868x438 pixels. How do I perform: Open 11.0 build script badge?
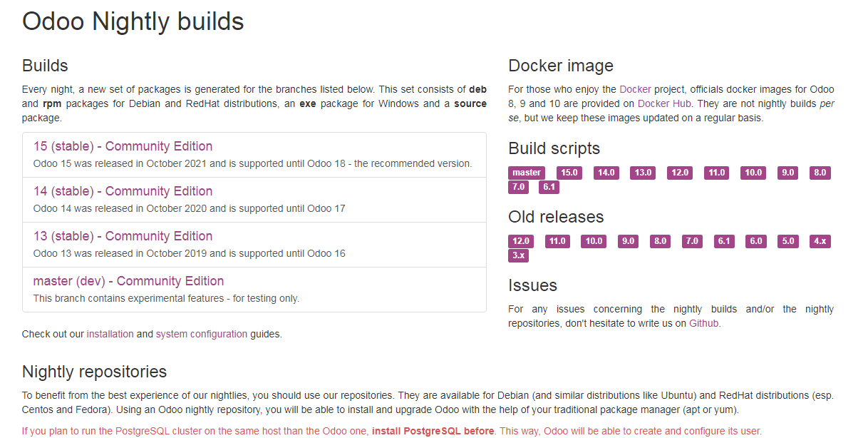point(716,173)
